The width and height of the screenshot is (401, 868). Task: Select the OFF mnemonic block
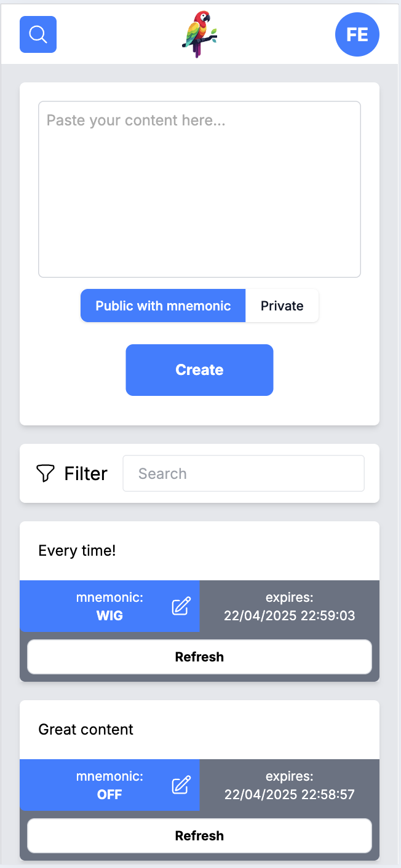pyautogui.click(x=109, y=785)
